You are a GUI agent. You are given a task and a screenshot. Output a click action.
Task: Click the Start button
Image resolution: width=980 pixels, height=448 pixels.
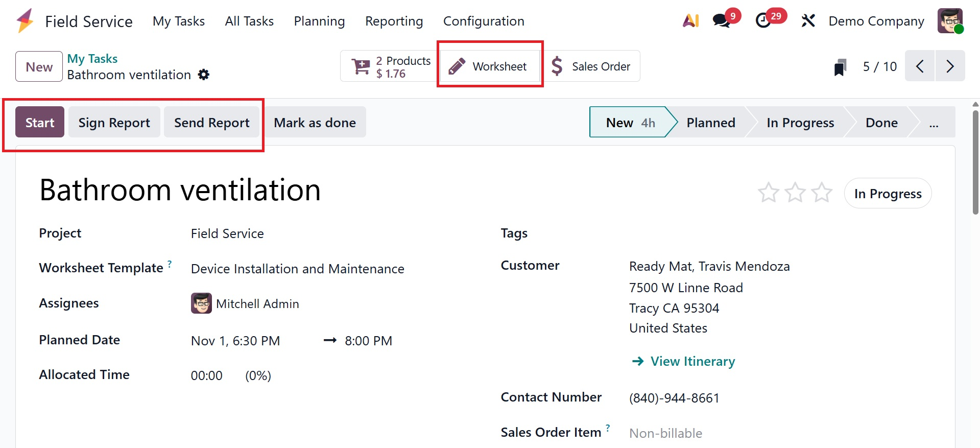coord(40,123)
